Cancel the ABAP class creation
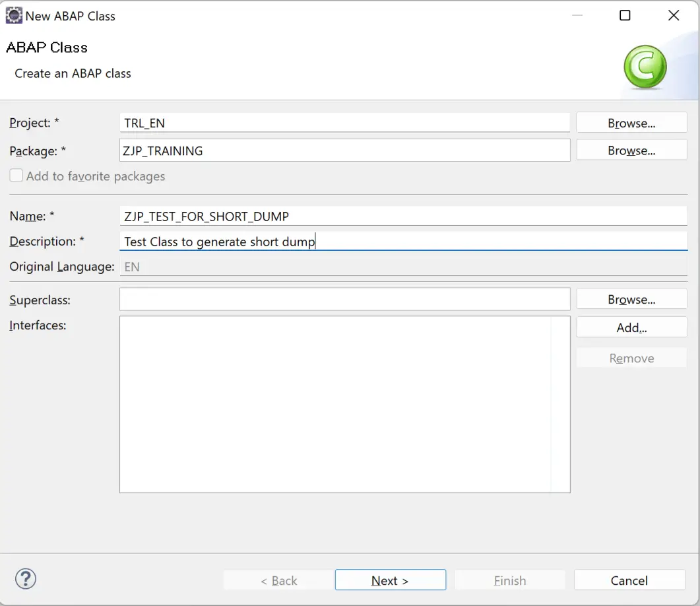This screenshot has height=606, width=700. click(x=629, y=580)
